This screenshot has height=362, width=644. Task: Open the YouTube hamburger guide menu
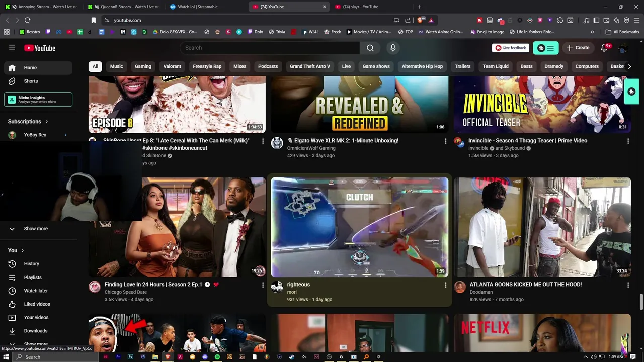[12, 48]
